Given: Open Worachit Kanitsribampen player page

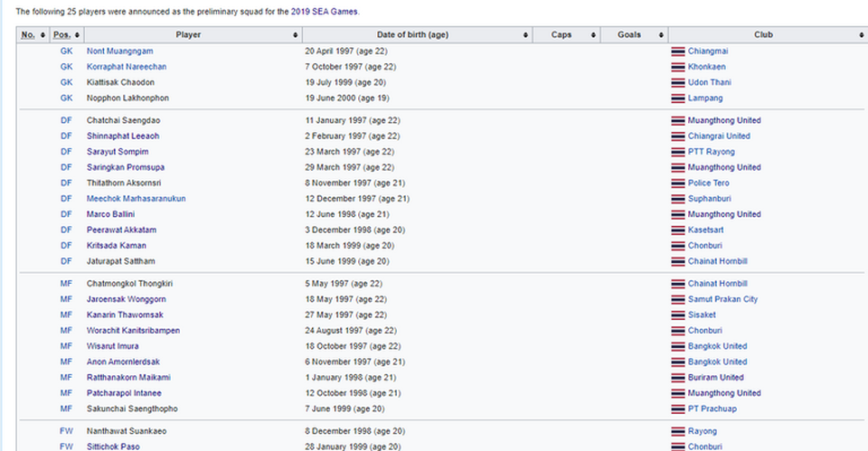Looking at the screenshot, I should (134, 331).
